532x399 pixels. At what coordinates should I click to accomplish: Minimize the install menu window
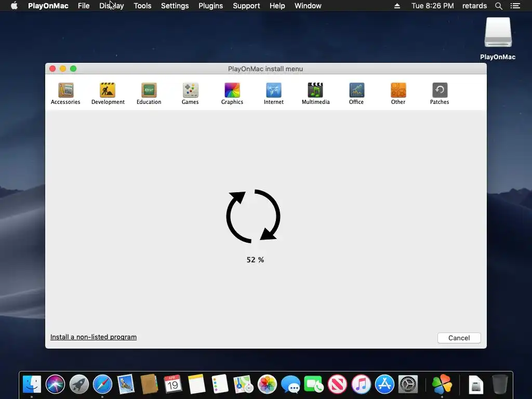tap(63, 69)
